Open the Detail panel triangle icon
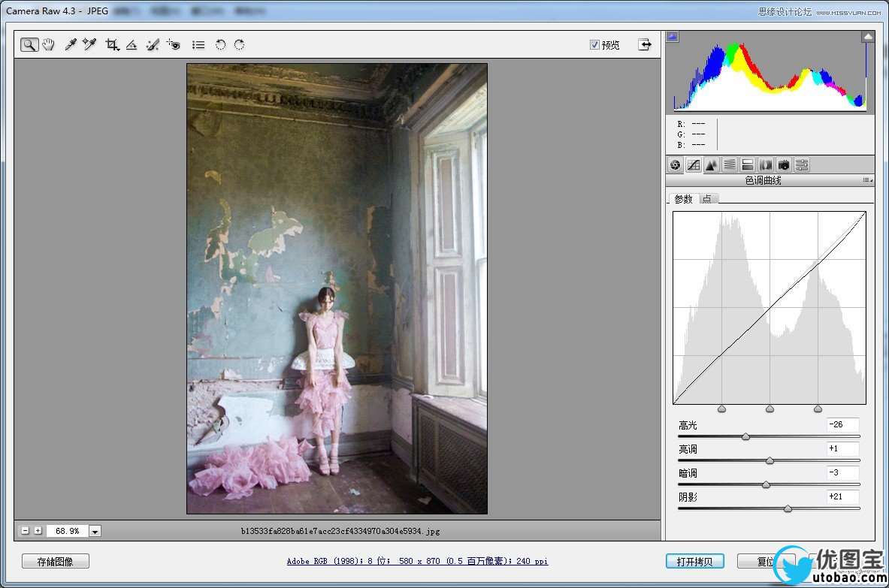 [711, 165]
